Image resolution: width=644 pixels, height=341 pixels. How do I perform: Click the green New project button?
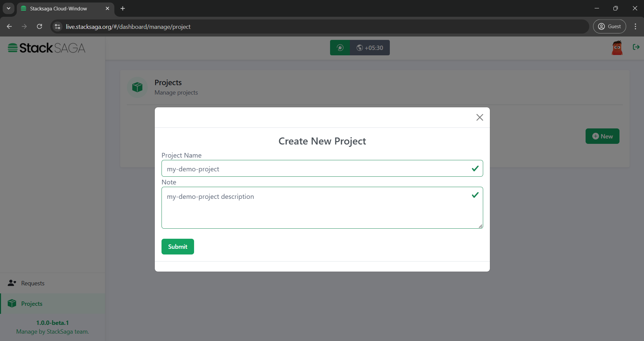[x=602, y=136]
